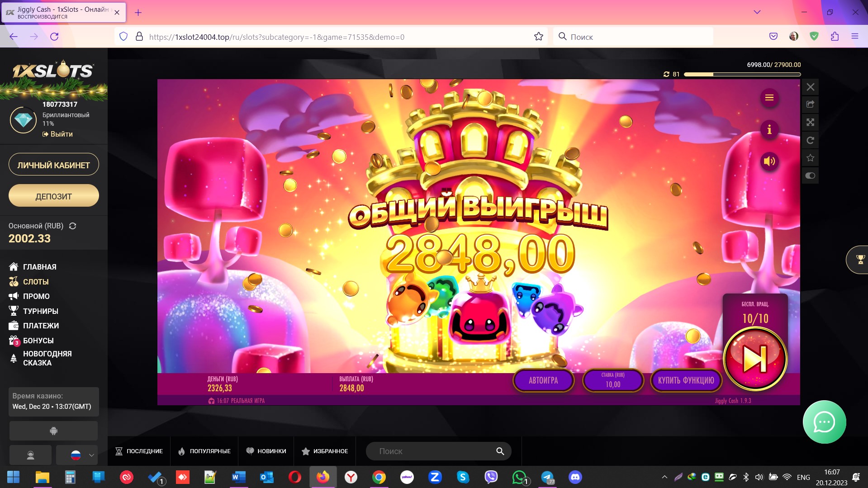This screenshot has width=868, height=488.
Task: Open Discord from the taskbar
Action: click(x=575, y=477)
